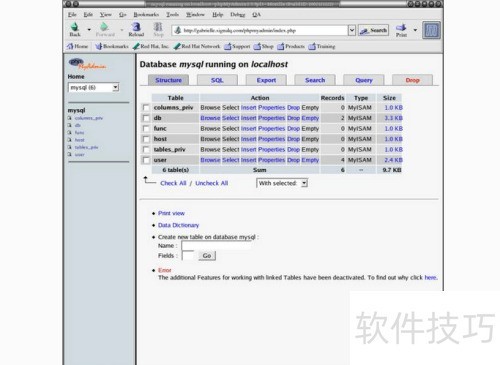Click the Properties link in user row
Viewport: 500px width, 365px height.
[x=272, y=160]
